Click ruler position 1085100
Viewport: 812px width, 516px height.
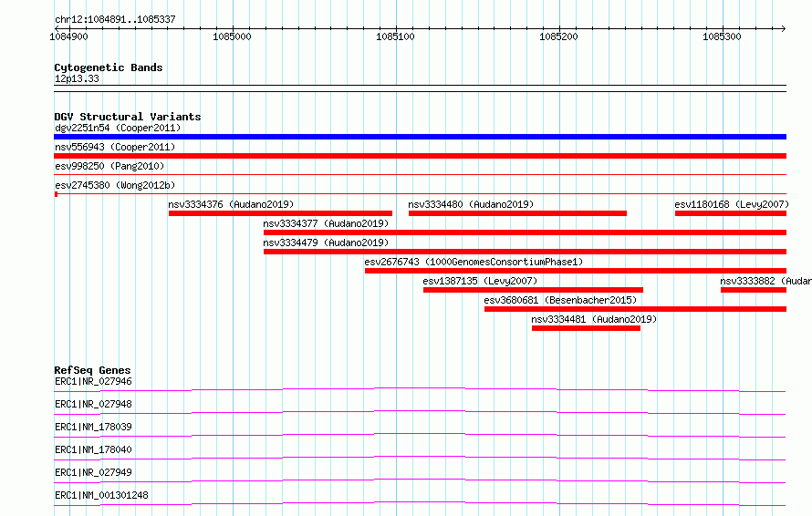395,36
